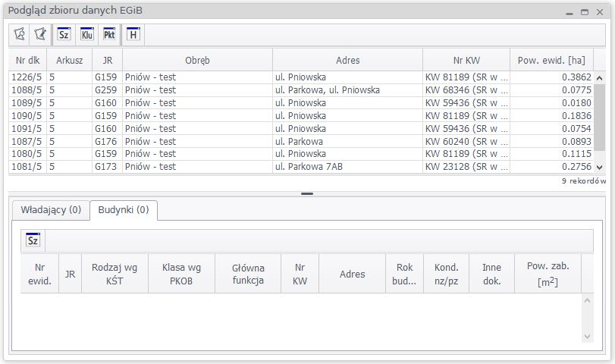
Task: Click the Klu toolbar icon
Action: 86,34
